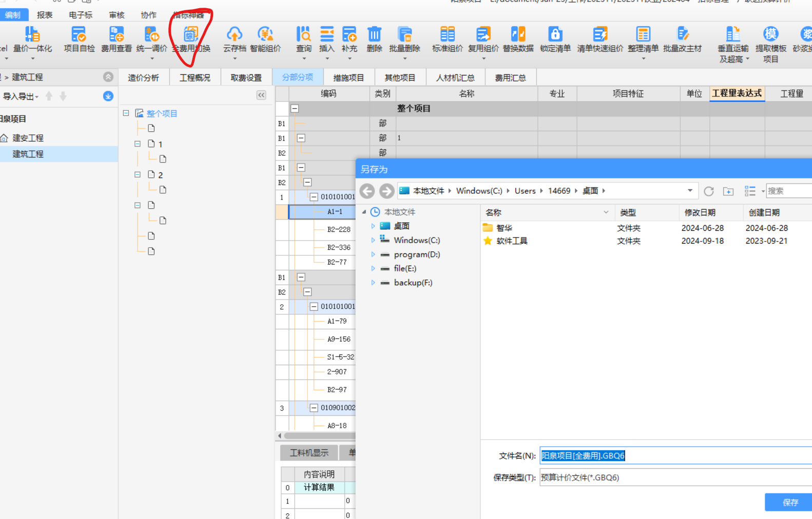Expand the 桌面 node in folder tree
The image size is (812, 519).
click(373, 226)
